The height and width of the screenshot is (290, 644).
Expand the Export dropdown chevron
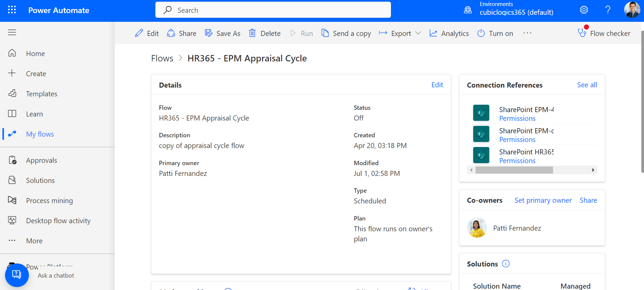[x=418, y=33]
